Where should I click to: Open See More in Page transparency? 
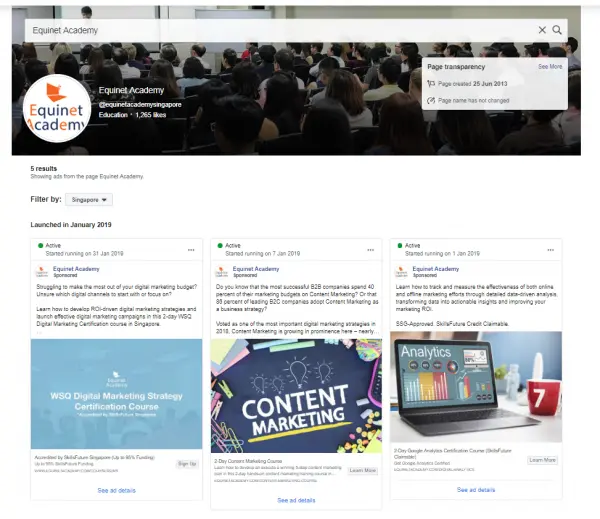550,67
